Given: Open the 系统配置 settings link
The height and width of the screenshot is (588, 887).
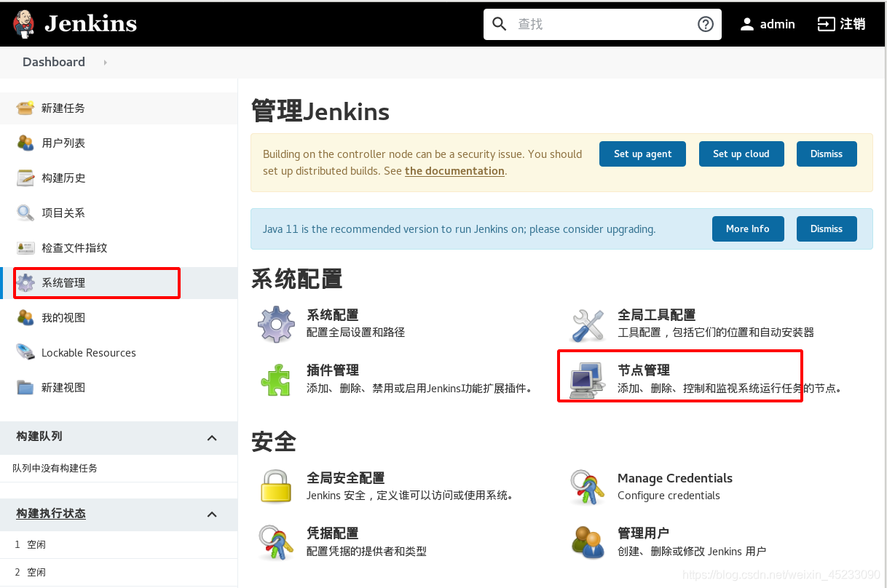Looking at the screenshot, I should coord(333,315).
